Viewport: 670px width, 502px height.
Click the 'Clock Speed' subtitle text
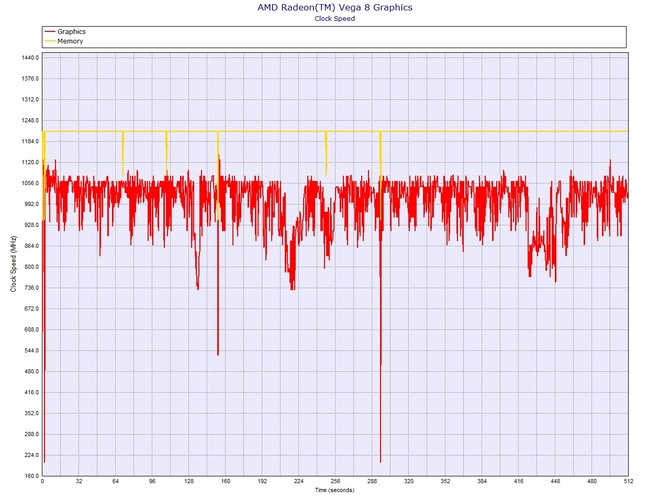click(335, 18)
